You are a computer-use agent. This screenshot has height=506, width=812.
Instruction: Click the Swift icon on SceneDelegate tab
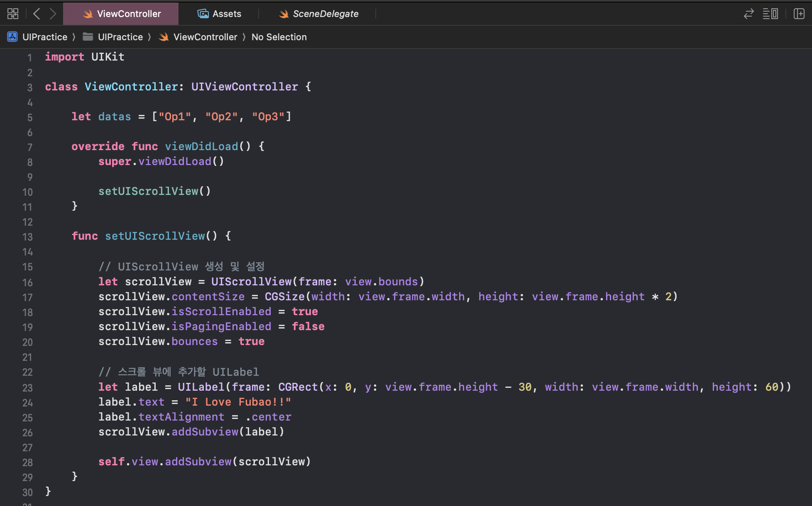(284, 14)
